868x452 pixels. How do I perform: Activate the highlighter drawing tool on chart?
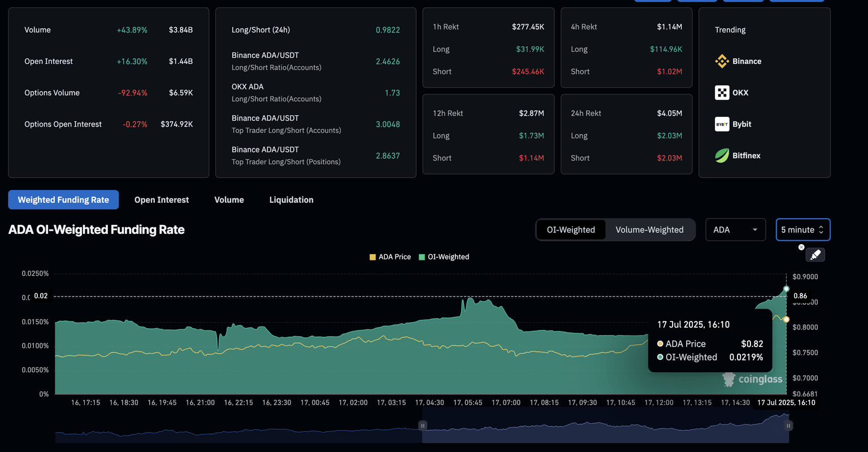tap(815, 255)
